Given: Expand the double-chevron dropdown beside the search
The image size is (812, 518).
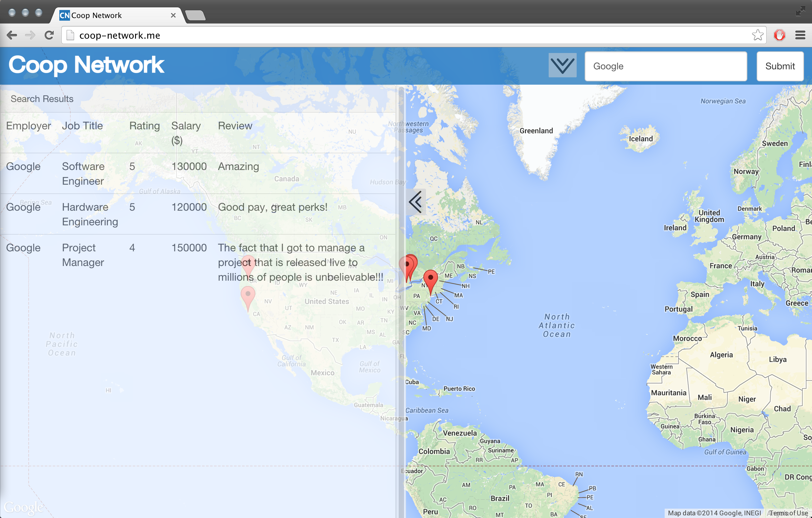Looking at the screenshot, I should point(562,65).
